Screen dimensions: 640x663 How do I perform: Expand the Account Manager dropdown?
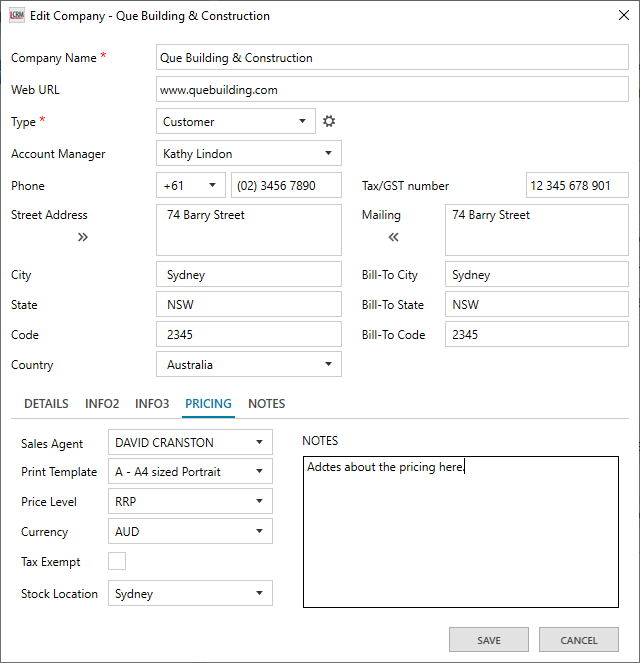click(x=249, y=154)
